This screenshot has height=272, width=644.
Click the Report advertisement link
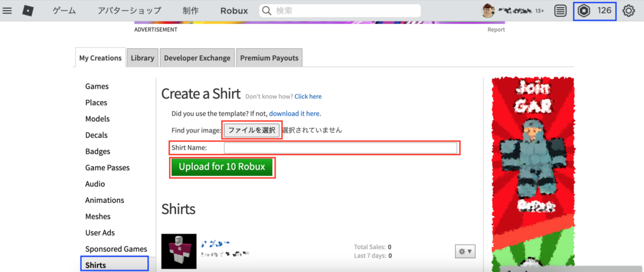pyautogui.click(x=496, y=30)
